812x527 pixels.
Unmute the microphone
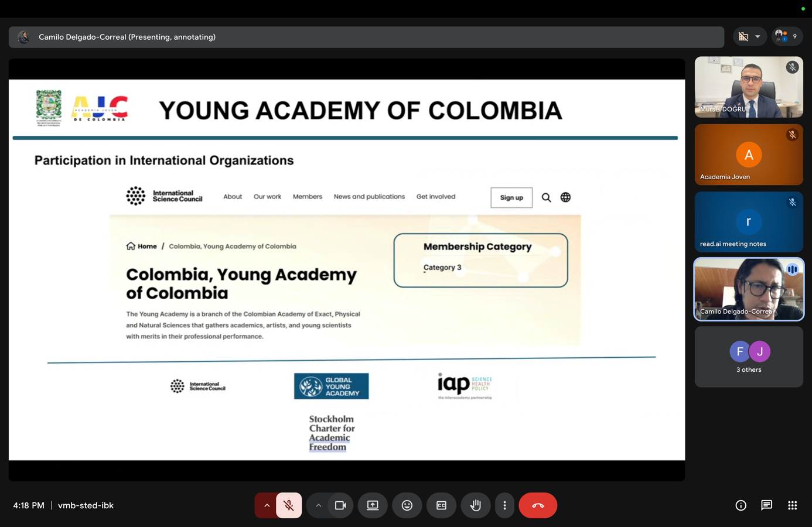point(289,505)
